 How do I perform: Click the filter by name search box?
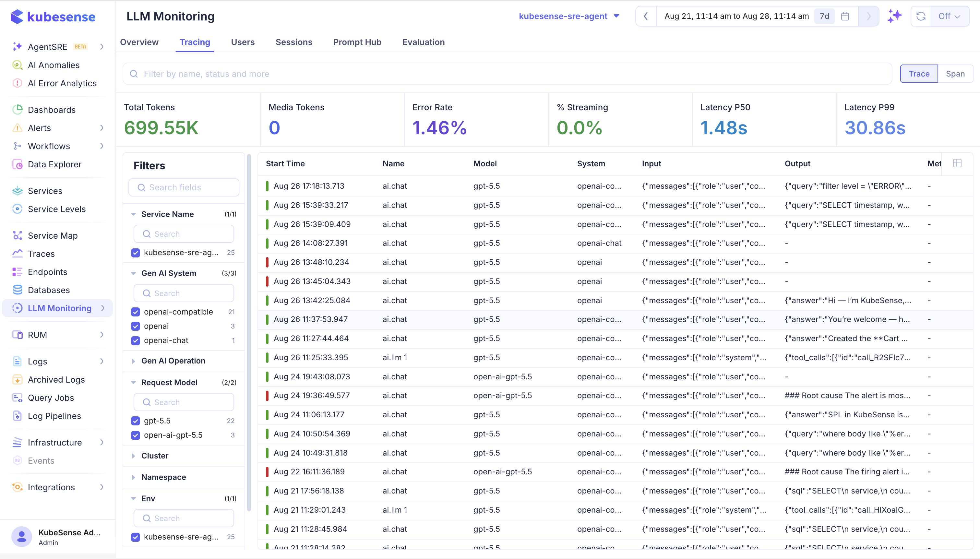[x=507, y=74]
